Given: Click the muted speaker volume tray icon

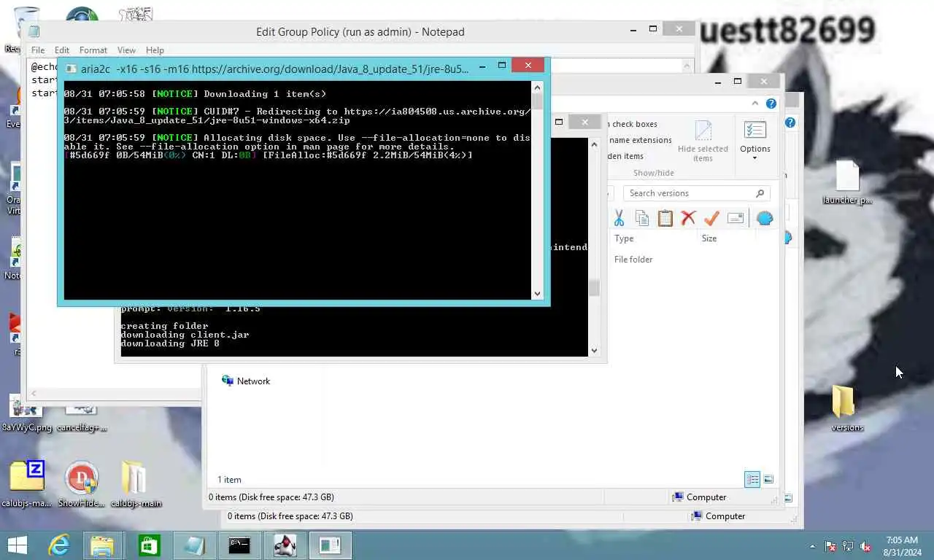Looking at the screenshot, I should (x=865, y=546).
